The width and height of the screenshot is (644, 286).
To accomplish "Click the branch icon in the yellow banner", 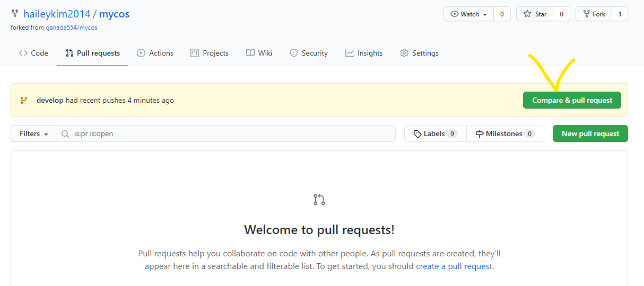I will [x=23, y=100].
